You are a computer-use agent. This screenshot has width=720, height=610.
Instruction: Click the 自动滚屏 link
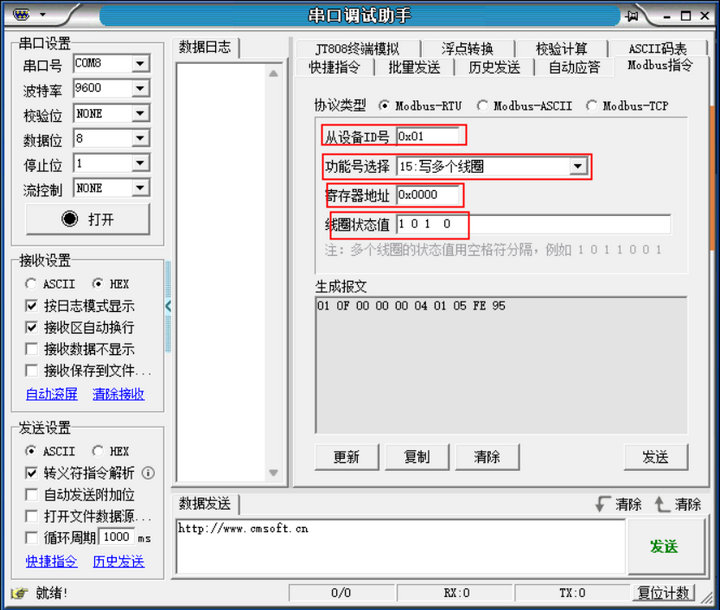(x=51, y=394)
